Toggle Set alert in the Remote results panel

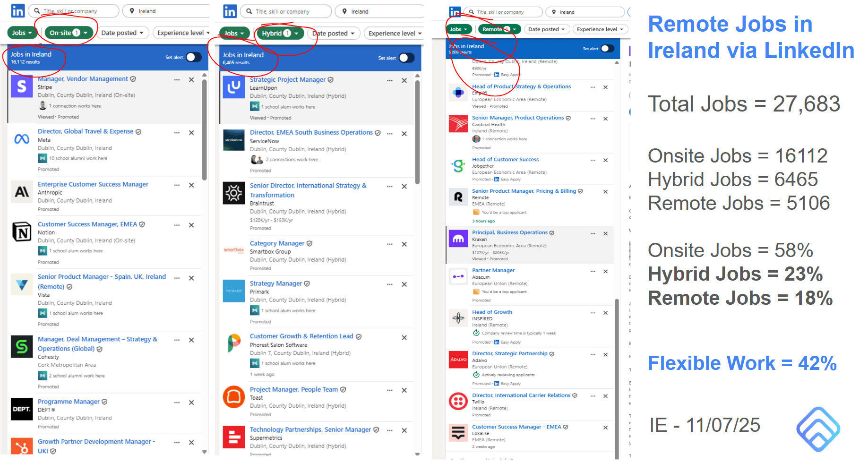tap(608, 48)
